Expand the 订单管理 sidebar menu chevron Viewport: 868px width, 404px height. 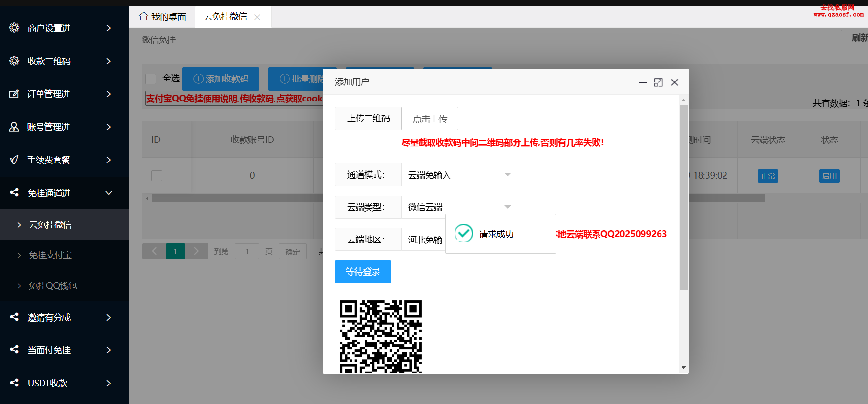[109, 94]
